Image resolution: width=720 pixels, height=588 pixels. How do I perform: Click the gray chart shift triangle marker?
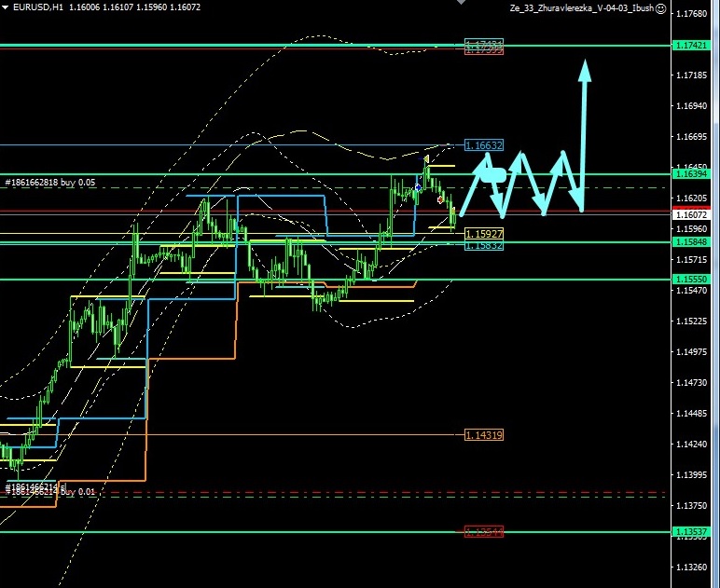(459, 3)
